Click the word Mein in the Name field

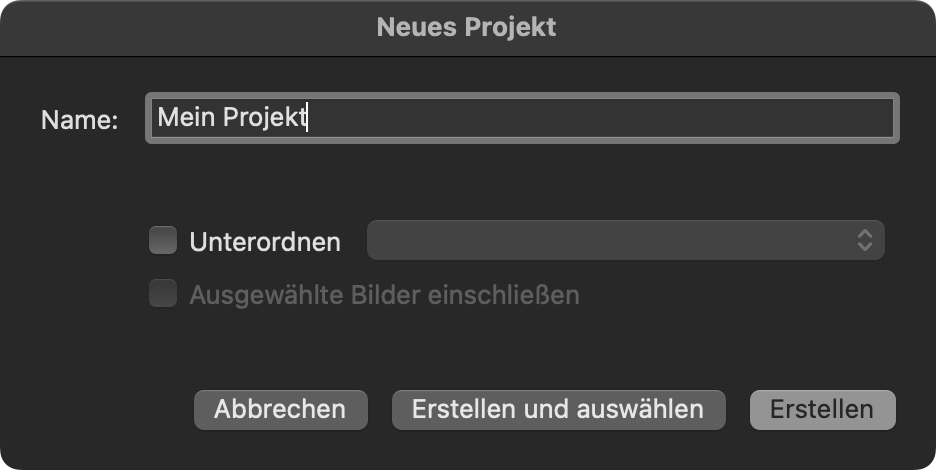186,116
